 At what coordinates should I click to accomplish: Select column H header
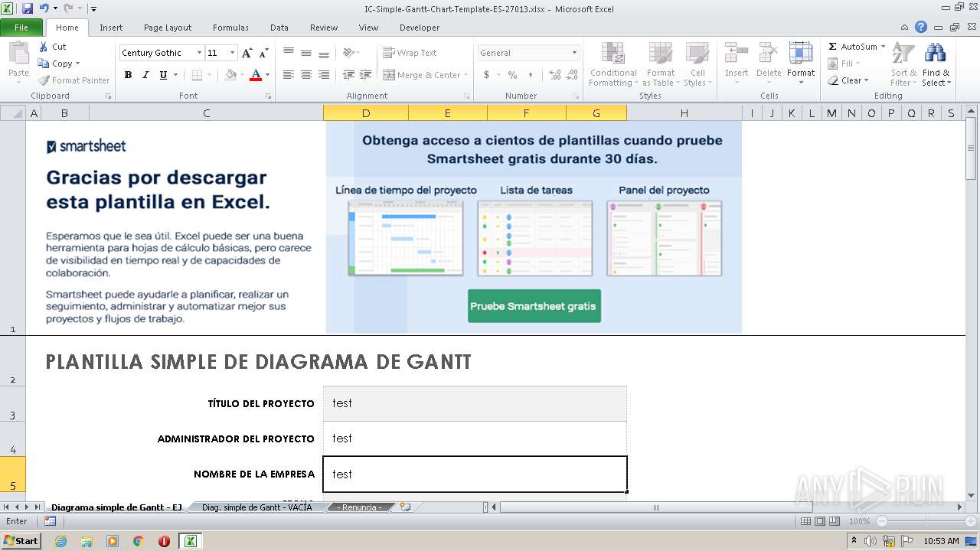click(684, 113)
